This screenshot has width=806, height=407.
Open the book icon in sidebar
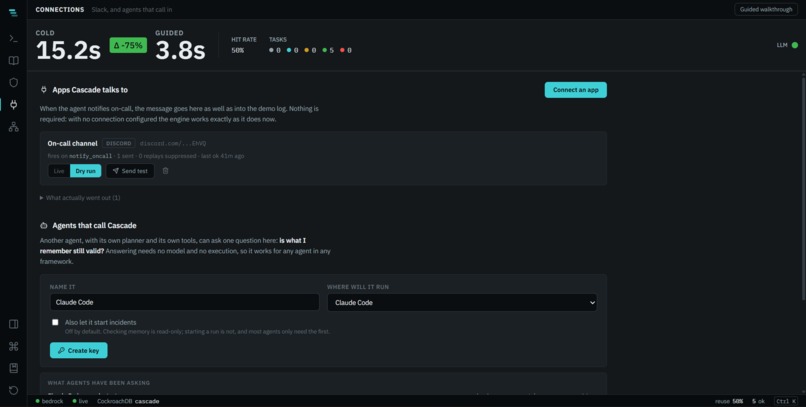13,61
